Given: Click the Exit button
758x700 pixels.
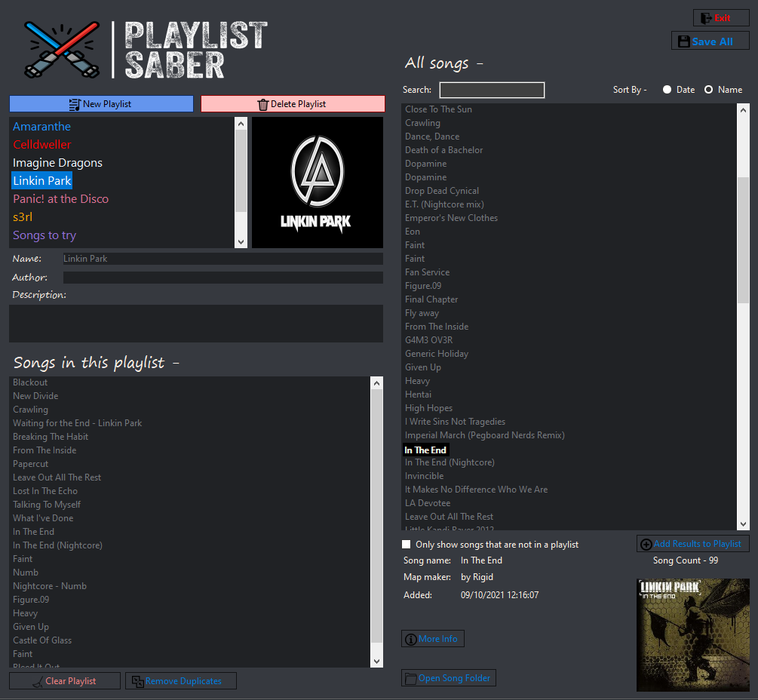Looking at the screenshot, I should point(721,18).
